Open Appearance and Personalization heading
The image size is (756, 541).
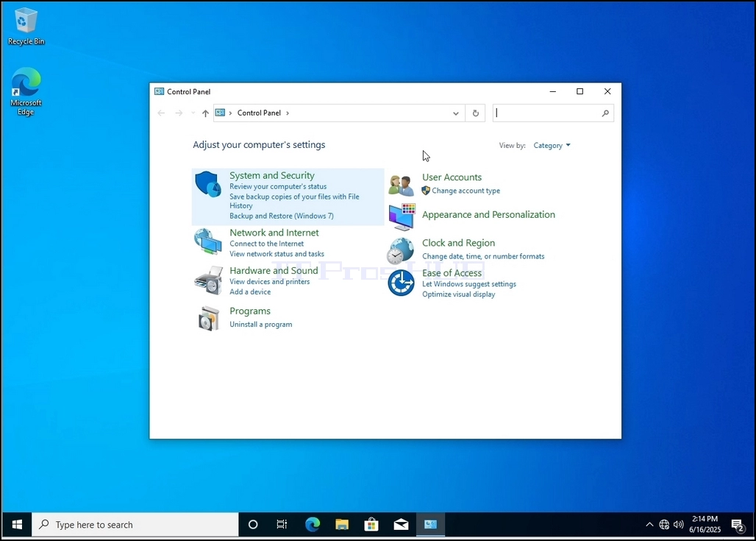pyautogui.click(x=488, y=215)
